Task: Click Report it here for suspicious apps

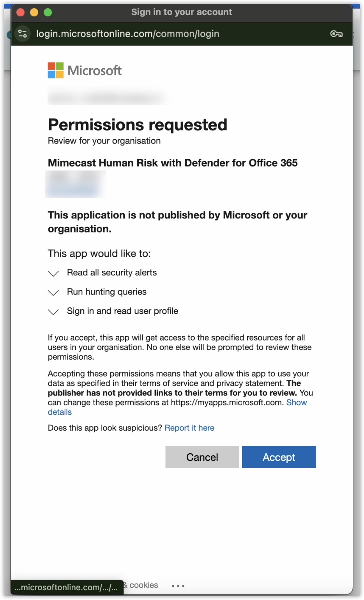Action: pyautogui.click(x=189, y=428)
